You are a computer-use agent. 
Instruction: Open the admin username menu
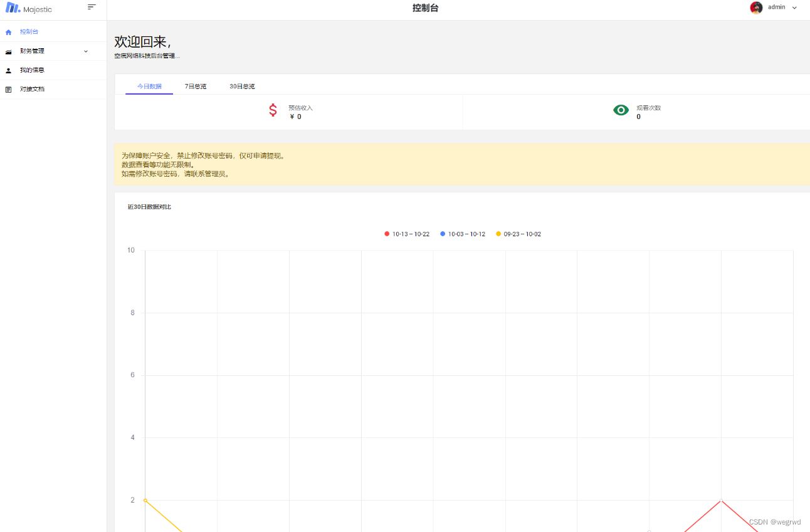coord(776,8)
